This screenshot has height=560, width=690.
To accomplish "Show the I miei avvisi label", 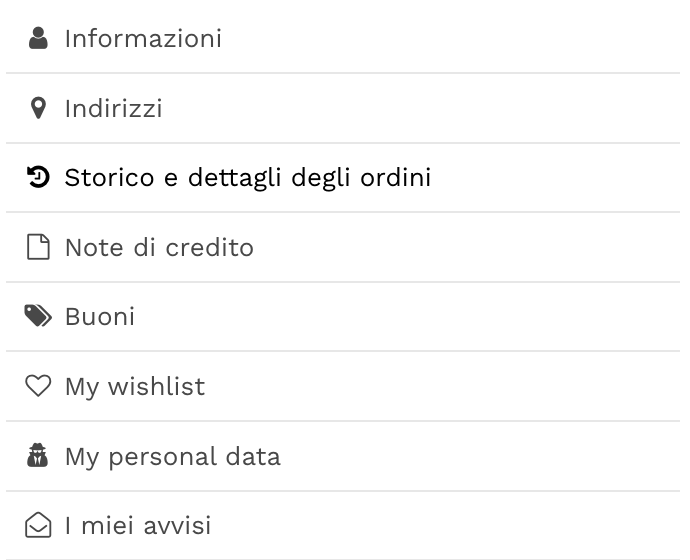I will (x=137, y=526).
